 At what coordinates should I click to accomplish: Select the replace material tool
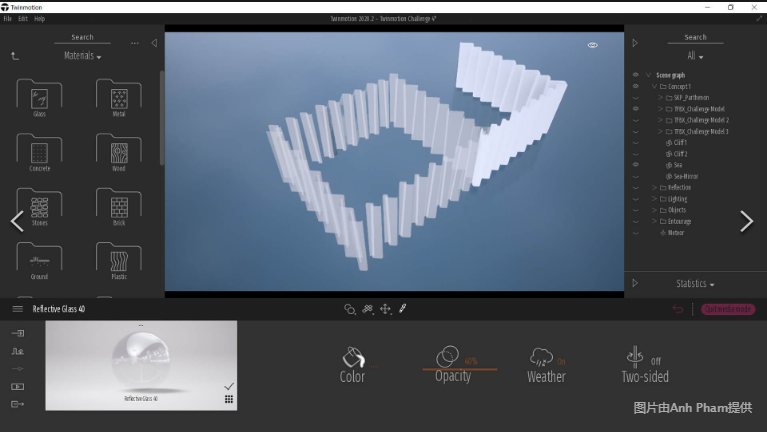pos(367,309)
